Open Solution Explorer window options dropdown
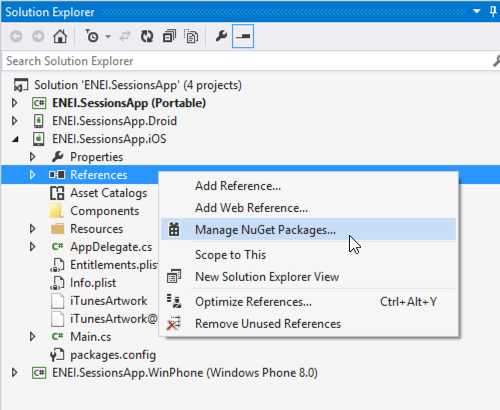 pos(477,11)
